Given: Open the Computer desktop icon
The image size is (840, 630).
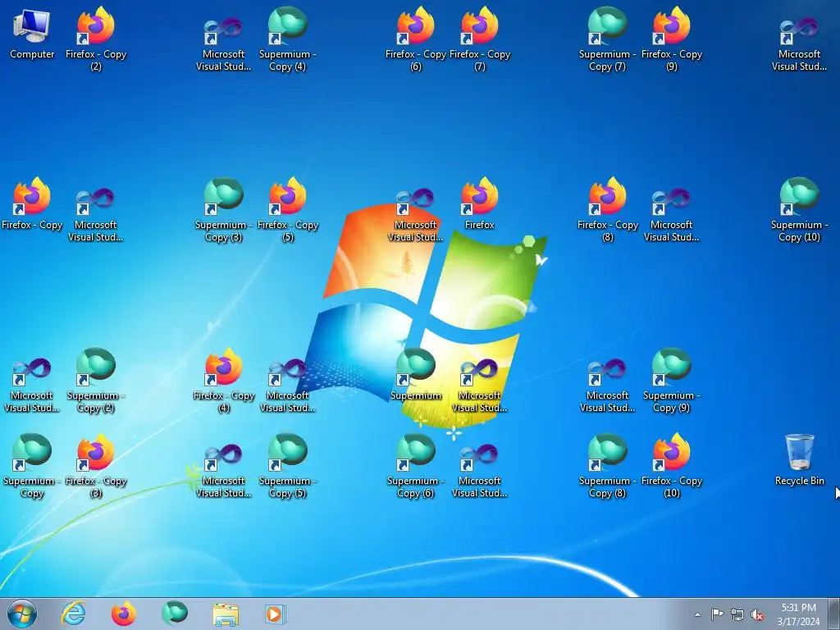Looking at the screenshot, I should [x=32, y=33].
